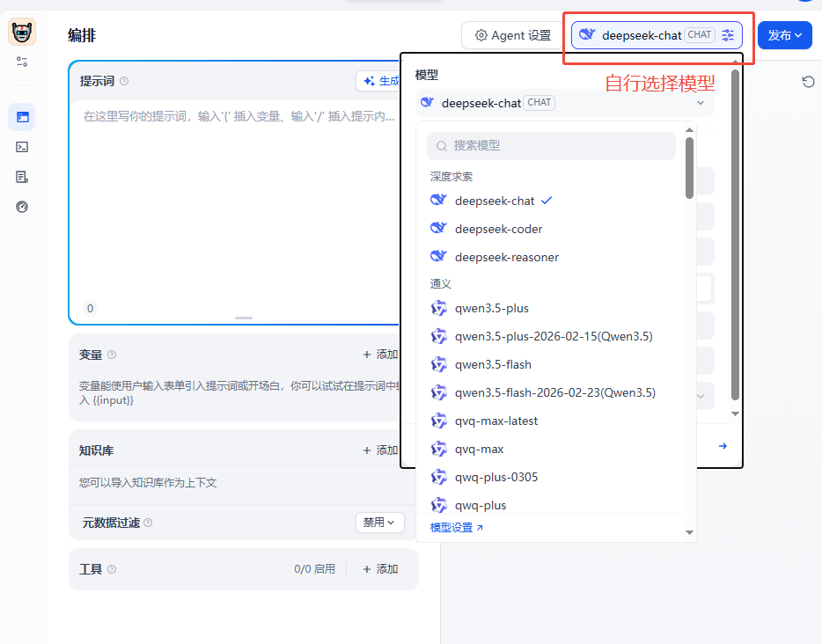Click the Qwen icon beside qwen3.5-plus
The width and height of the screenshot is (822, 644).
(x=439, y=308)
